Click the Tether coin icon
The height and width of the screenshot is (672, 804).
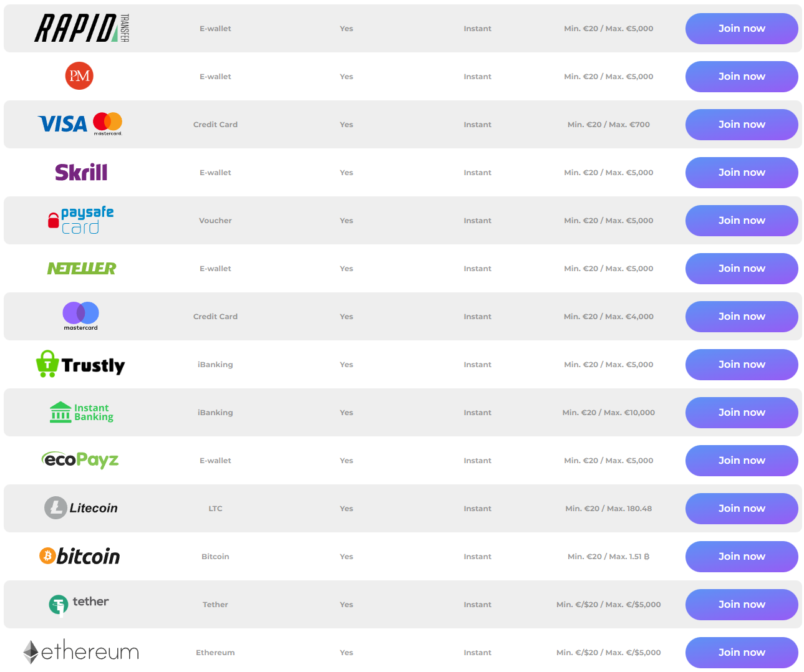58,604
